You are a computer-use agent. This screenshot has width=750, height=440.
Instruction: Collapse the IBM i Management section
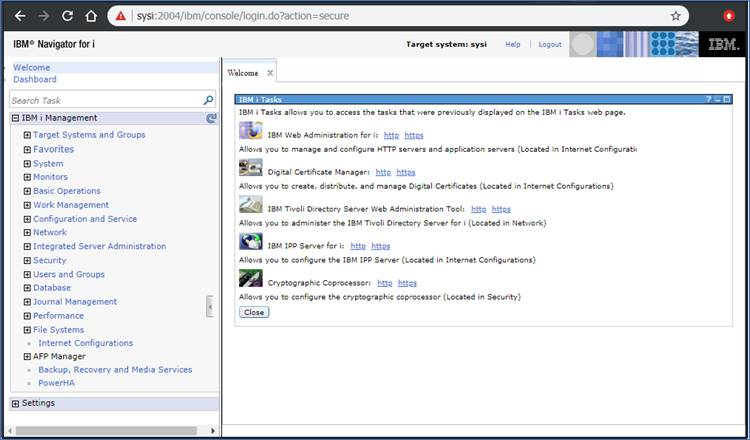(x=15, y=118)
